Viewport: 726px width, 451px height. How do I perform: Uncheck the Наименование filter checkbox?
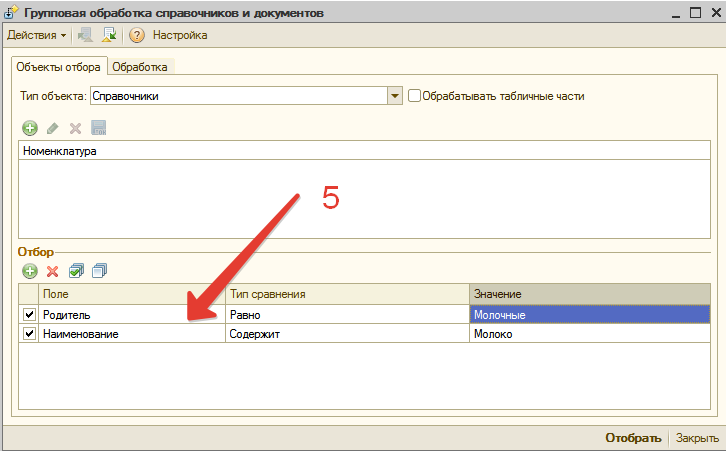tap(29, 334)
